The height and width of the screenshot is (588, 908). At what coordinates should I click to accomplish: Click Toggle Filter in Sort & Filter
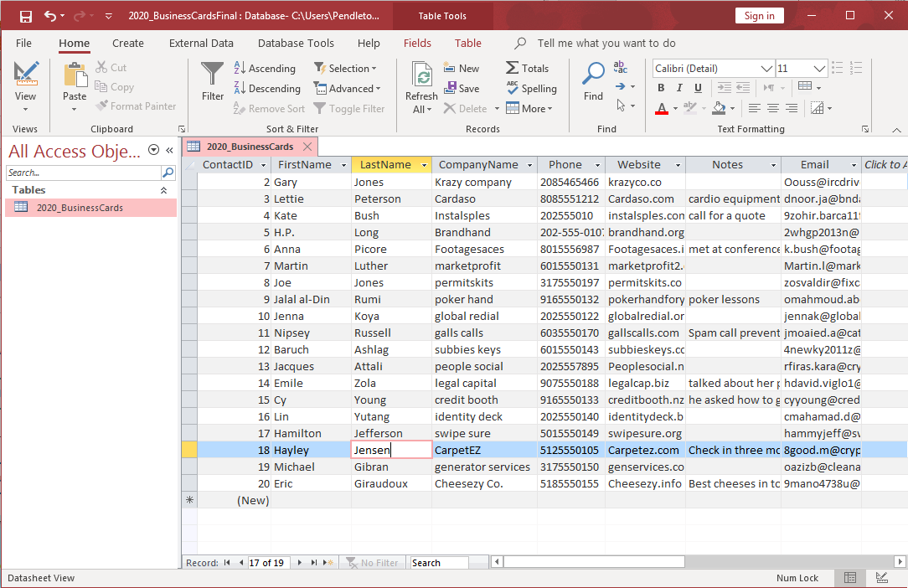[x=350, y=108]
